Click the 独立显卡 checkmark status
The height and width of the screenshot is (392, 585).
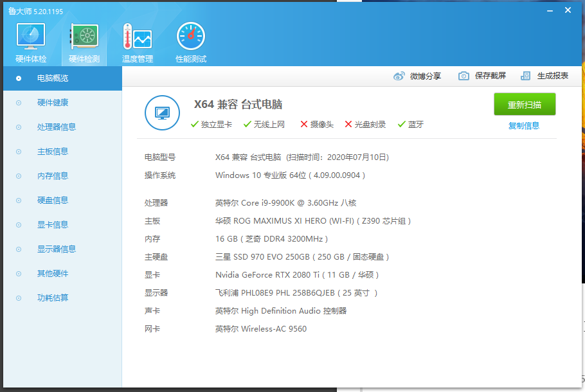(x=211, y=125)
